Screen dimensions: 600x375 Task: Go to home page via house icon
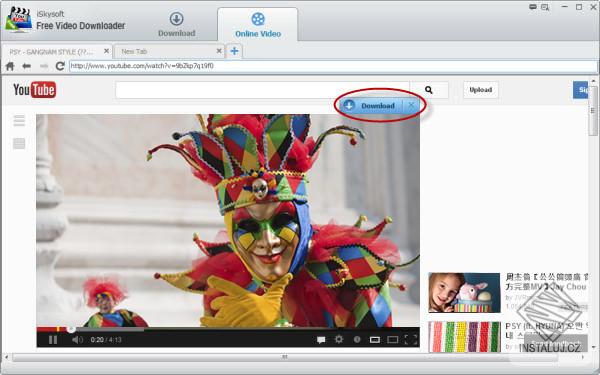(x=10, y=66)
